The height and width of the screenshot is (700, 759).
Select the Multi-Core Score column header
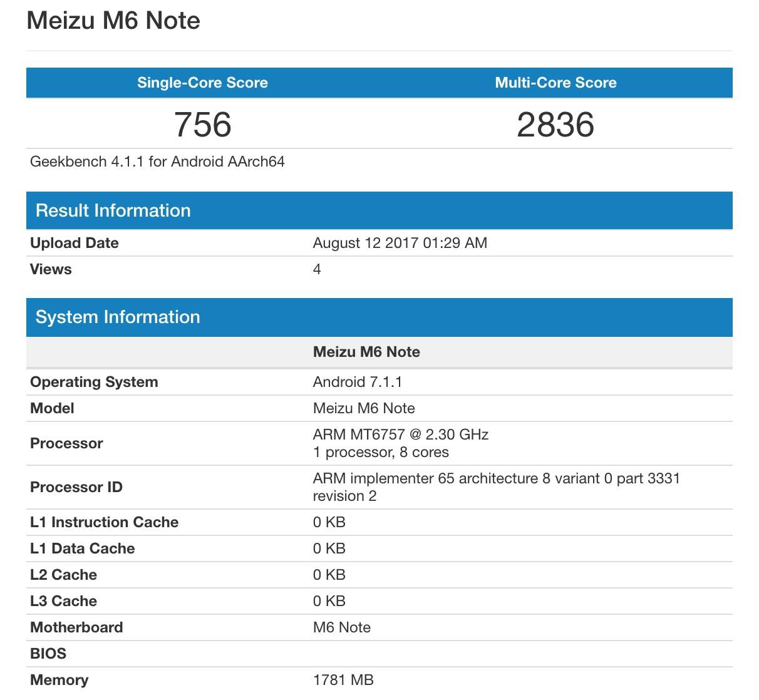tap(555, 82)
